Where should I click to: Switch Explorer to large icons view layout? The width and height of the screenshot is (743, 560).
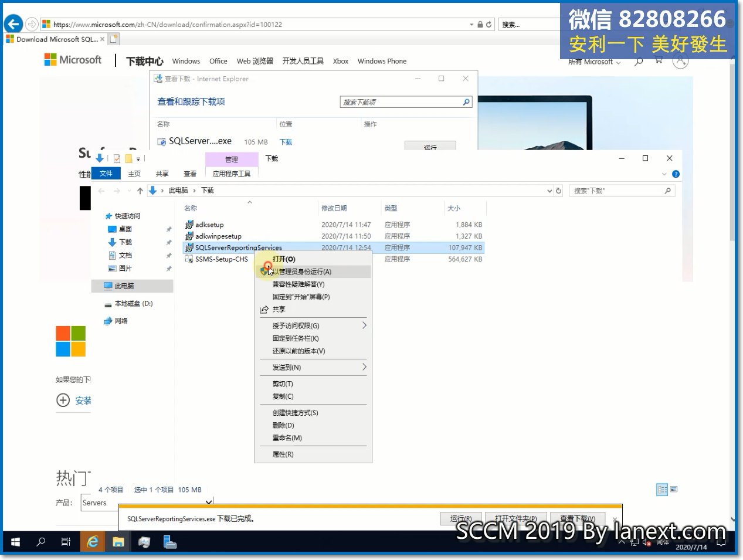(x=674, y=490)
